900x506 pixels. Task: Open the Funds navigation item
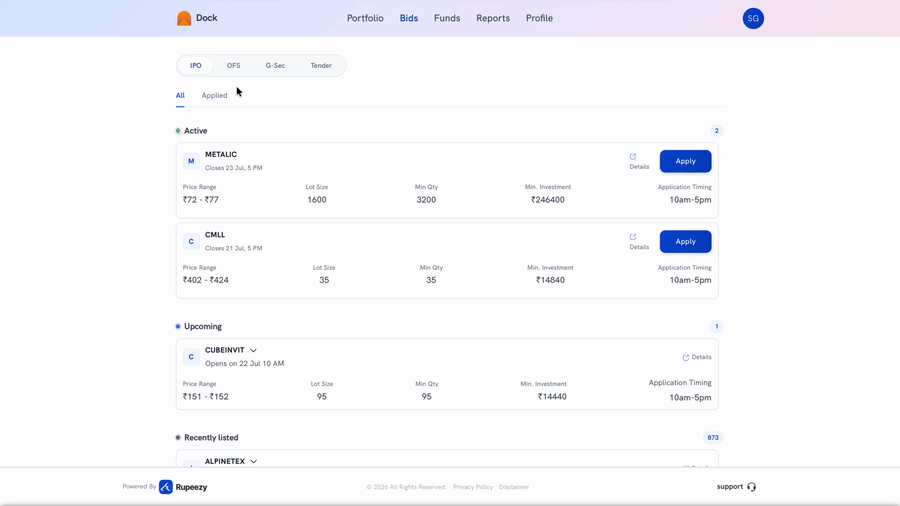(x=447, y=18)
